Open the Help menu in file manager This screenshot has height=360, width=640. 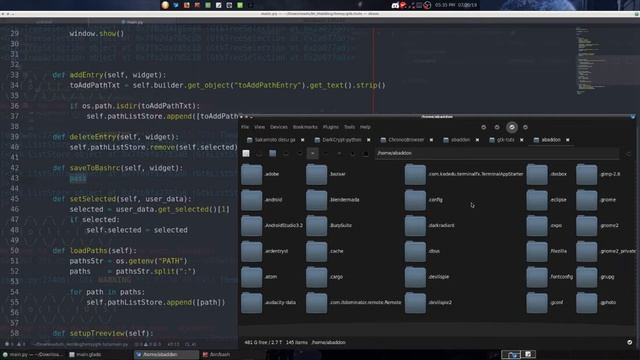(365, 127)
